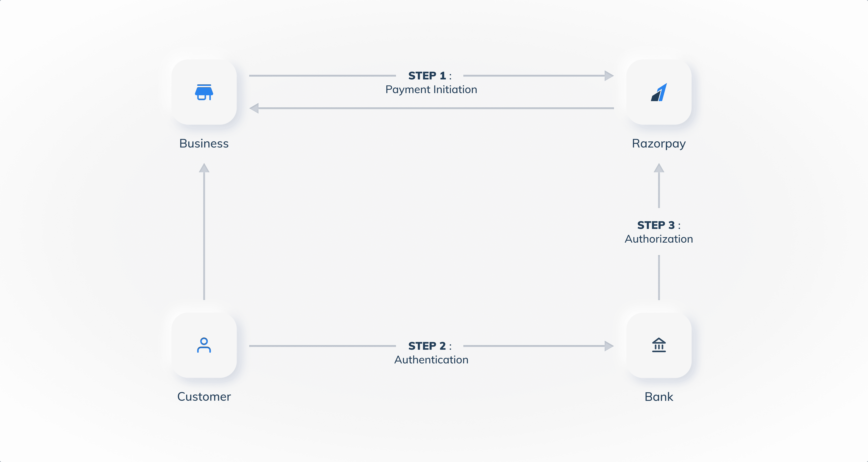Click the 'Razorpay' label
This screenshot has height=462, width=868.
659,144
